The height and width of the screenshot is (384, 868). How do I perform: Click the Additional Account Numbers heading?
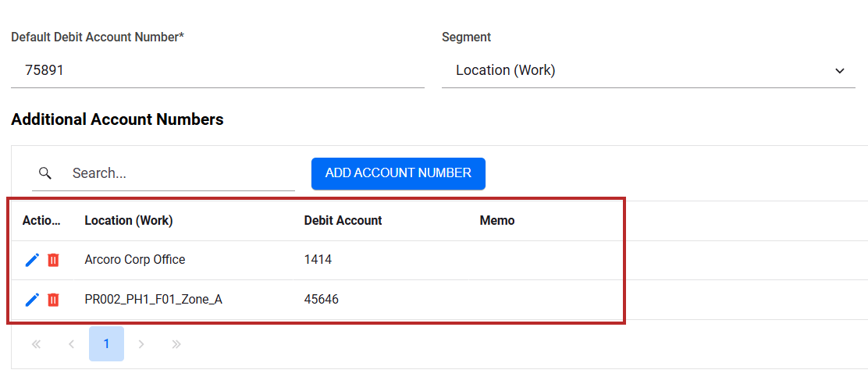click(x=117, y=119)
